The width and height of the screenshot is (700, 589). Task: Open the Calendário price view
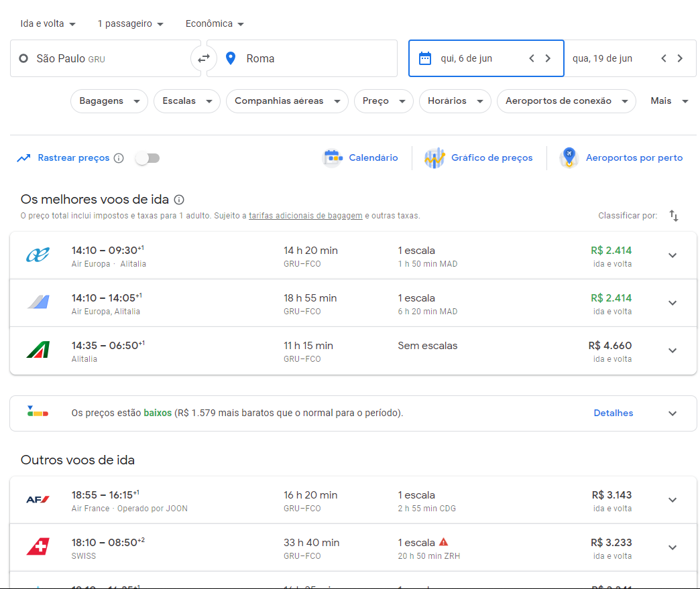(x=361, y=158)
